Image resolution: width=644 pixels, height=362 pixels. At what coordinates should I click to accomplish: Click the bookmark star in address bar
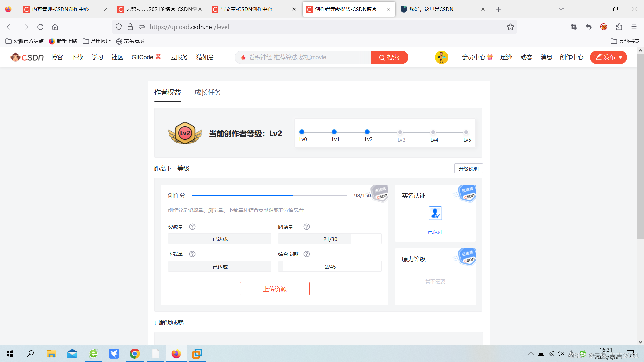click(x=511, y=27)
